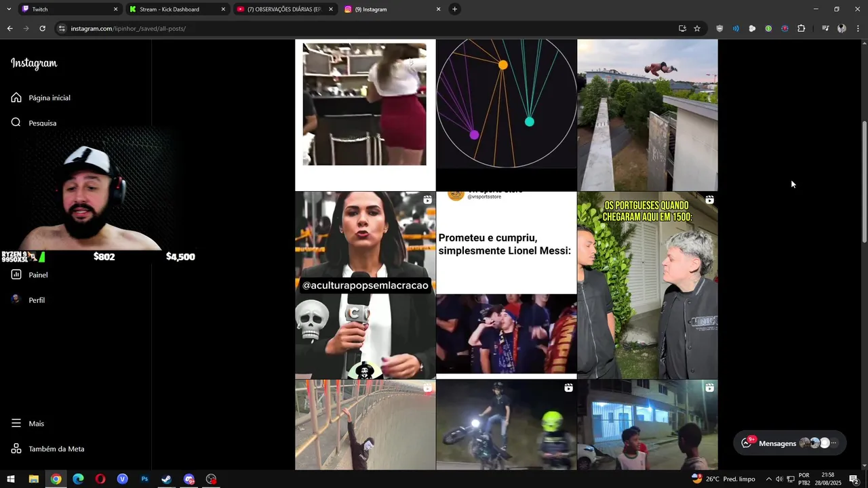Open the blue sound waves extension
The image size is (868, 488).
tap(736, 28)
